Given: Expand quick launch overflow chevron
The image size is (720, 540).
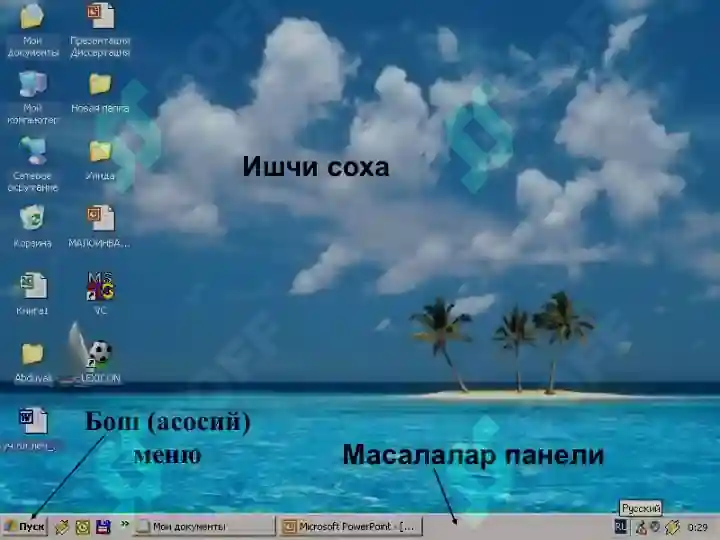Looking at the screenshot, I should 124,523.
